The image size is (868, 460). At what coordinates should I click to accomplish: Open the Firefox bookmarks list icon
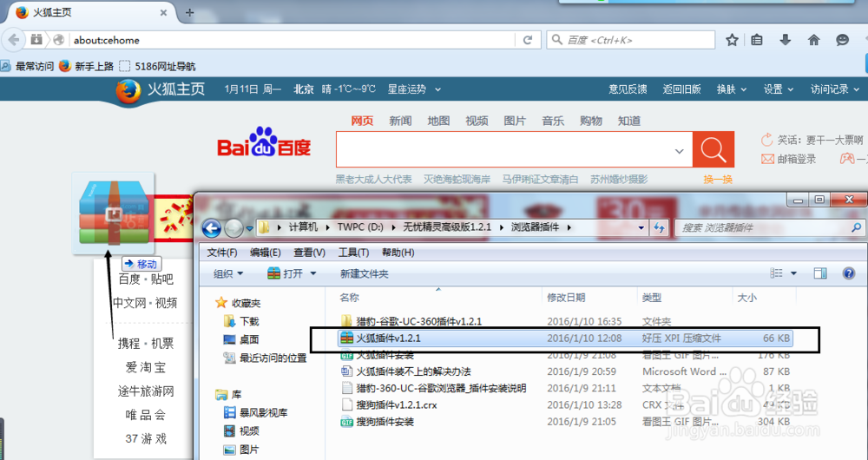point(757,40)
